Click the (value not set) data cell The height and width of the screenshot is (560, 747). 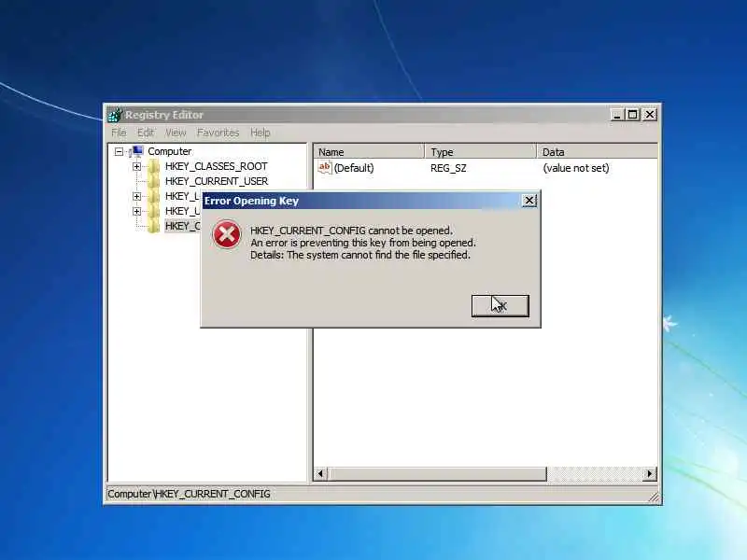[576, 168]
